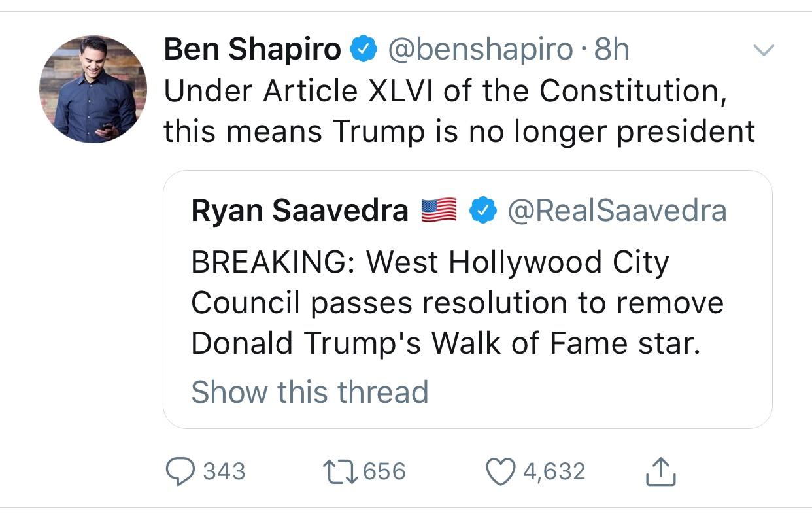View the 656 retweets count

pyautogui.click(x=384, y=471)
